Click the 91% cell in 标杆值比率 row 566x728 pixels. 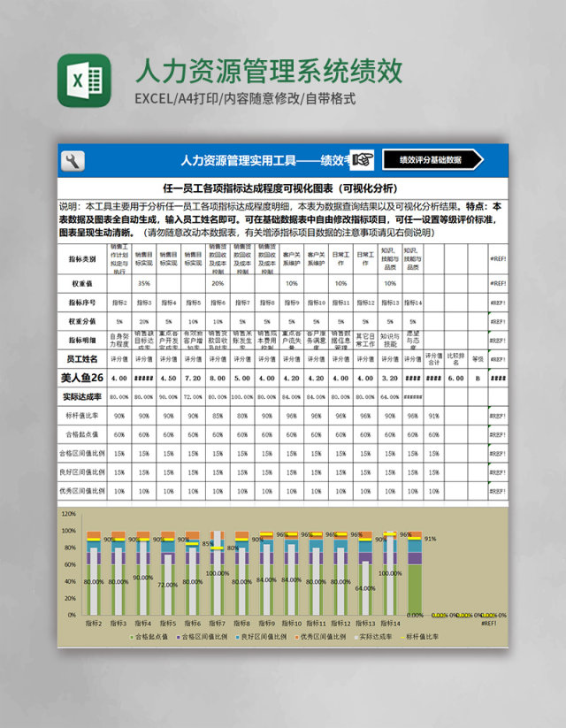[x=433, y=416]
